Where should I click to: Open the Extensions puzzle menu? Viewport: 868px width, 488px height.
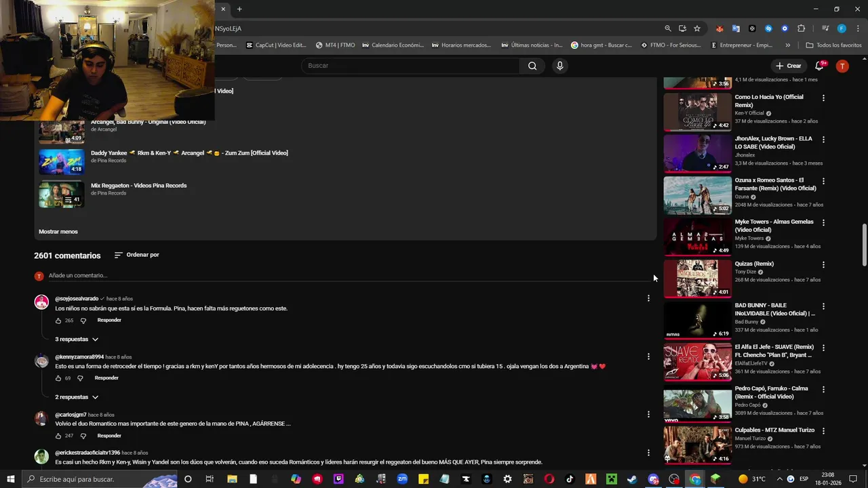point(802,28)
